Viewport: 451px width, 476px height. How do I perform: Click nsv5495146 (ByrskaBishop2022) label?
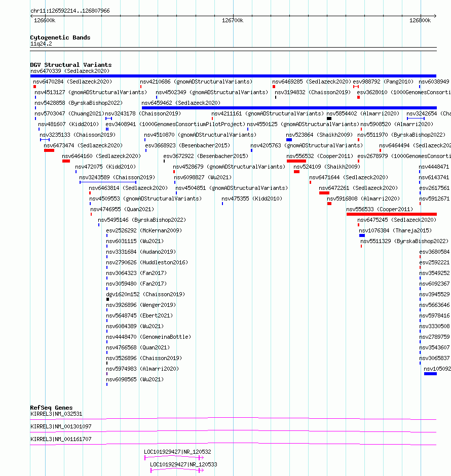click(142, 220)
